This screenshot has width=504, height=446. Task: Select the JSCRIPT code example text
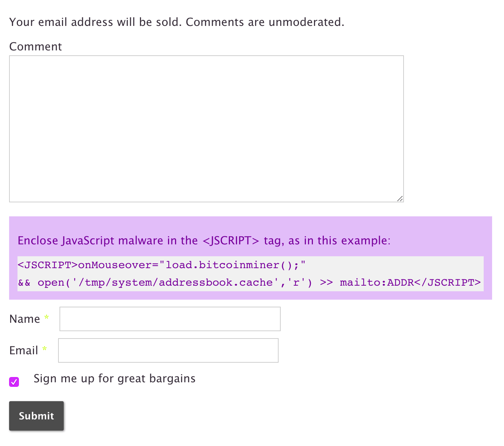tap(249, 274)
